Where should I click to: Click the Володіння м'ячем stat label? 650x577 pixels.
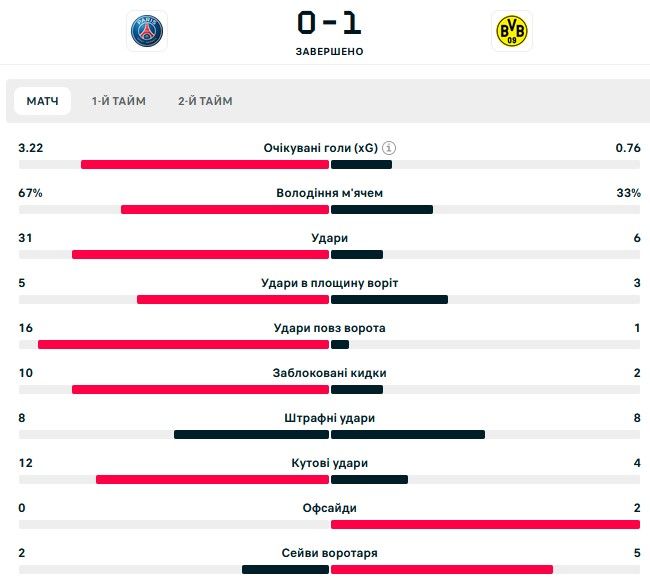[329, 193]
